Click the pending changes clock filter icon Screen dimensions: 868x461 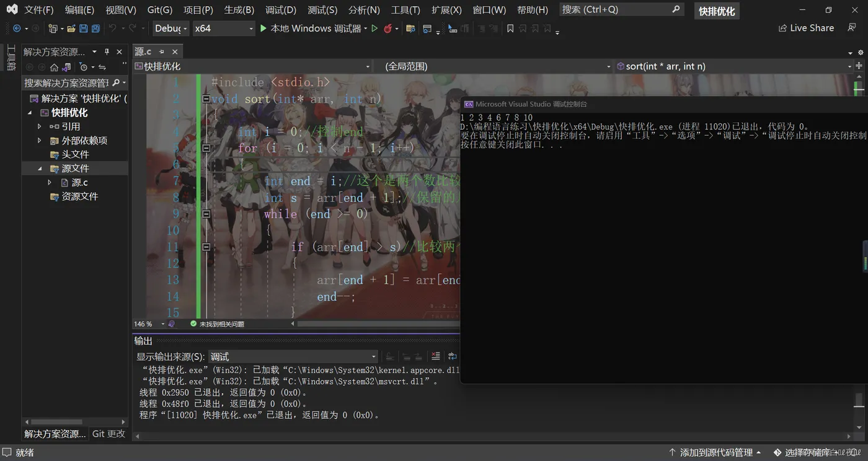[84, 67]
